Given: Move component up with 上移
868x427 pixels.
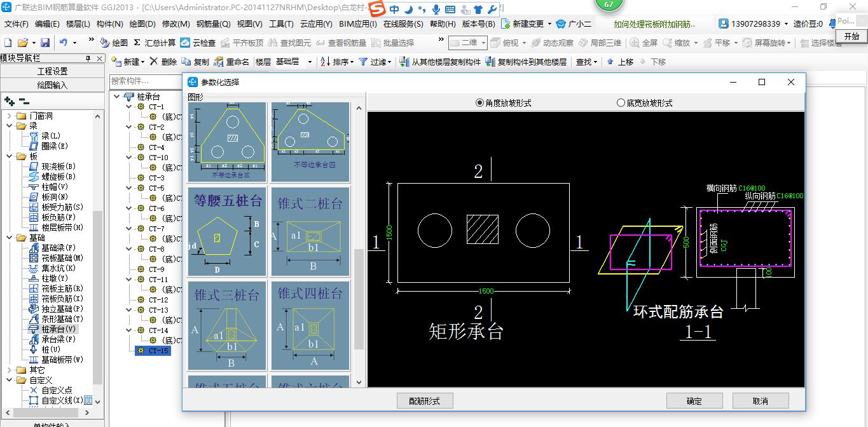Looking at the screenshot, I should point(620,62).
